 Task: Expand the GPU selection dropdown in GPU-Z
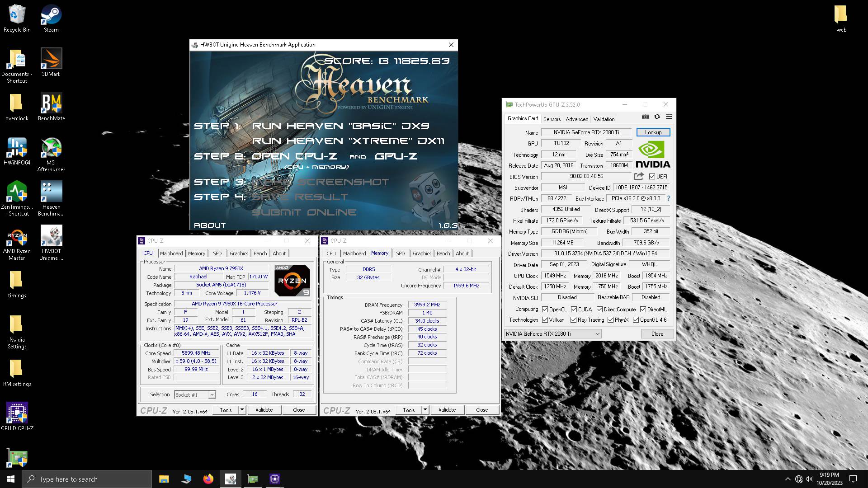[552, 334]
